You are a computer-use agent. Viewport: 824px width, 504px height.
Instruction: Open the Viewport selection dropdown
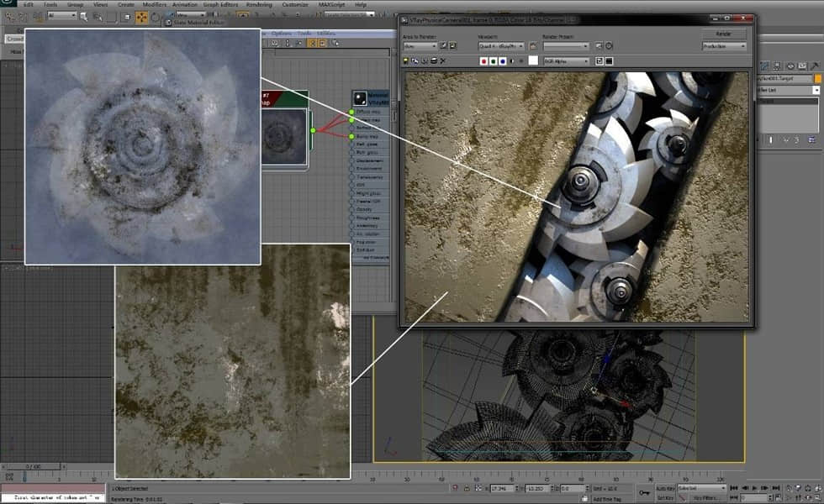click(501, 46)
